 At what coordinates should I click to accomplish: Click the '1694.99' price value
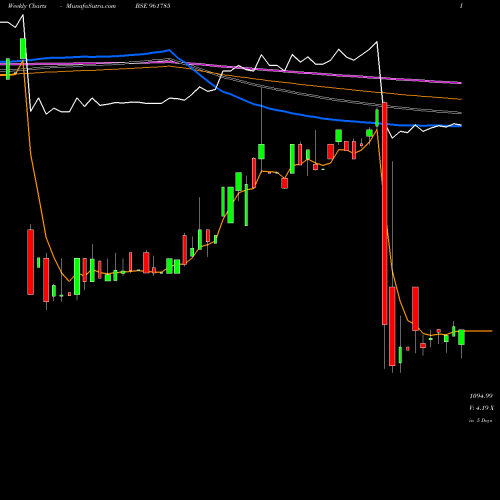[x=481, y=396]
